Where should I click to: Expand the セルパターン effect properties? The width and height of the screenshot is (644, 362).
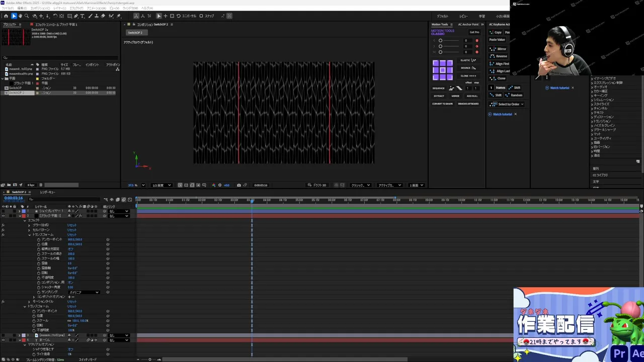29,230
